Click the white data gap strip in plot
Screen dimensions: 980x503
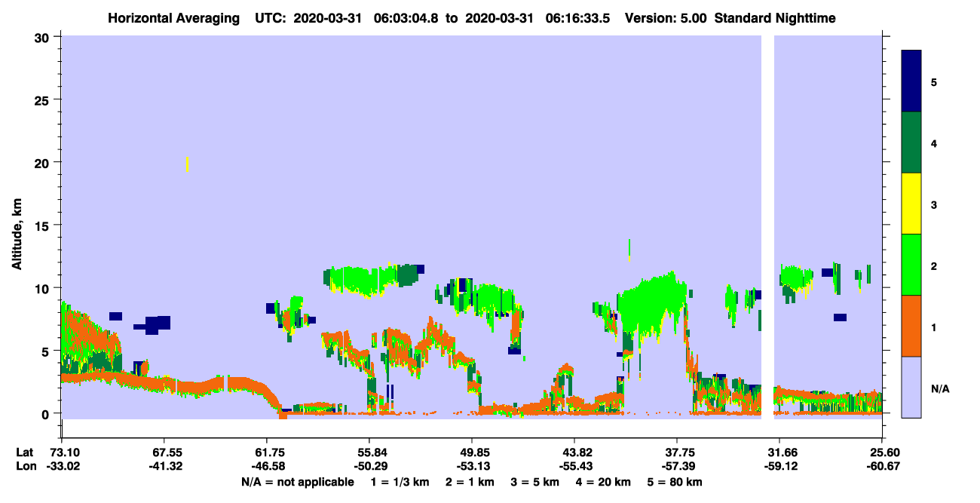pos(767,227)
